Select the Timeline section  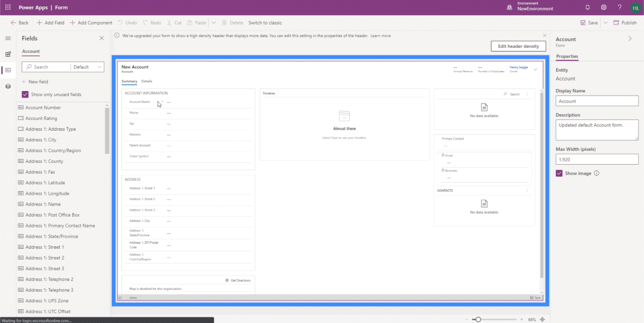[x=344, y=124]
